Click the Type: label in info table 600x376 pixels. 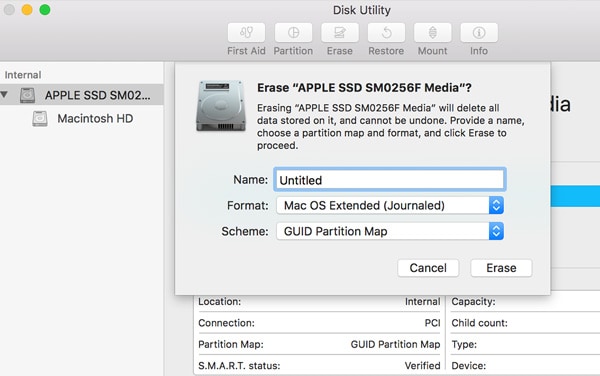tap(464, 344)
